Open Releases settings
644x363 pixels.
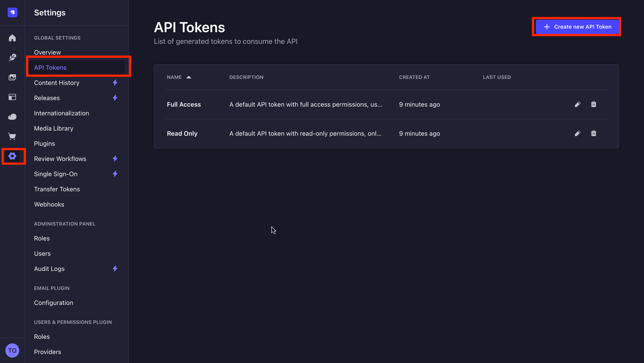pos(47,98)
